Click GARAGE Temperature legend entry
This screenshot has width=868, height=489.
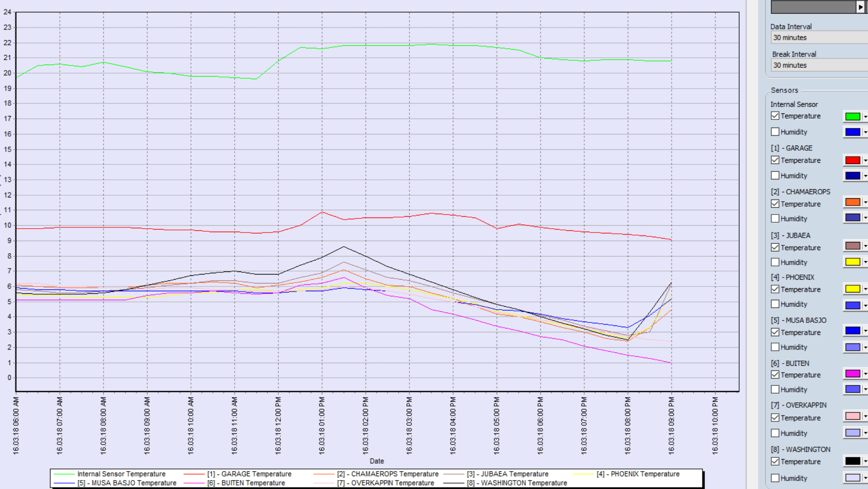pos(248,474)
